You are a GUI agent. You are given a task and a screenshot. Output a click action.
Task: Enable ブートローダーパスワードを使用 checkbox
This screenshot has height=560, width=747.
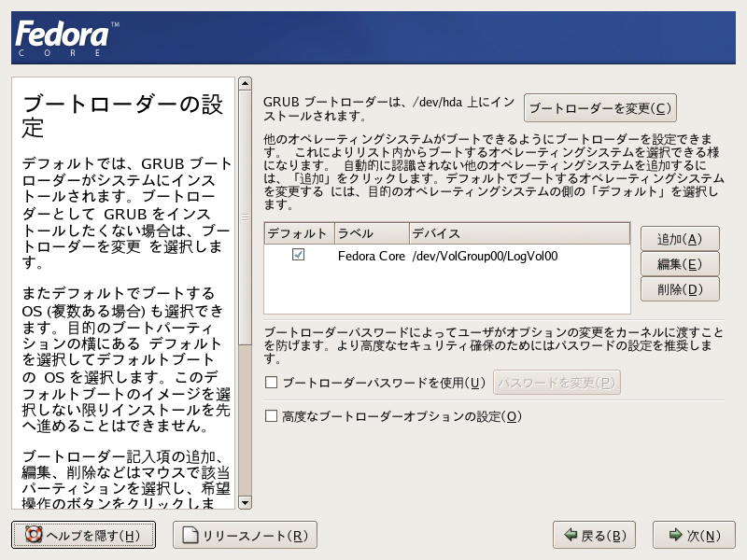pos(271,382)
